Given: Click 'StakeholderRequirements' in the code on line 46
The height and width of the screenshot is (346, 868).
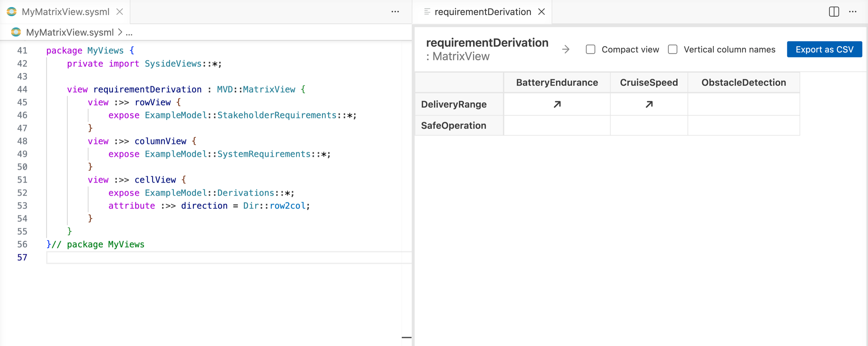Looking at the screenshot, I should click(277, 115).
